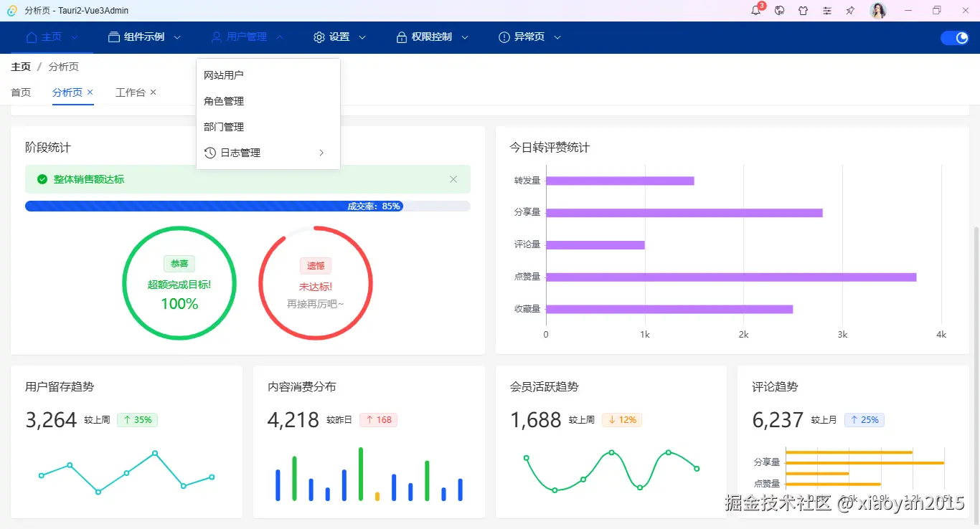The width and height of the screenshot is (980, 529).
Task: Click the 168 increase badge
Action: point(378,420)
